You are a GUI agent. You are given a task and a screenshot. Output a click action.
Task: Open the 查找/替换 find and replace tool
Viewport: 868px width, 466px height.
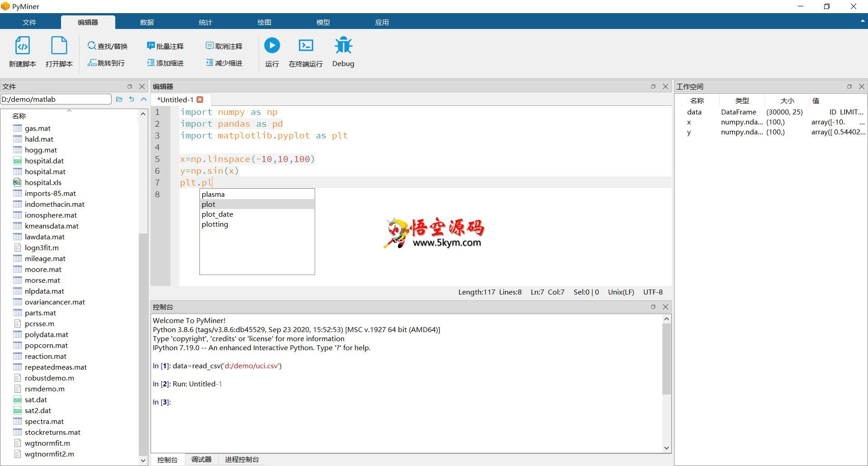tap(108, 46)
